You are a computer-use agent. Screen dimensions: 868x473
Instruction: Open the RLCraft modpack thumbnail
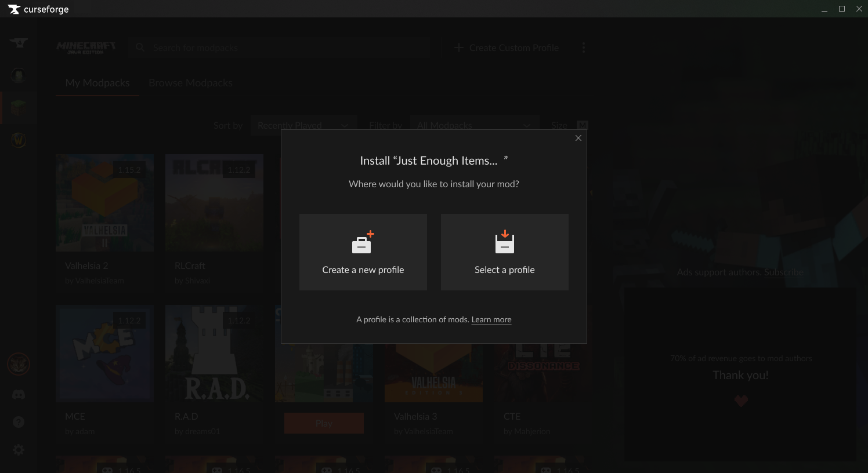pos(215,203)
